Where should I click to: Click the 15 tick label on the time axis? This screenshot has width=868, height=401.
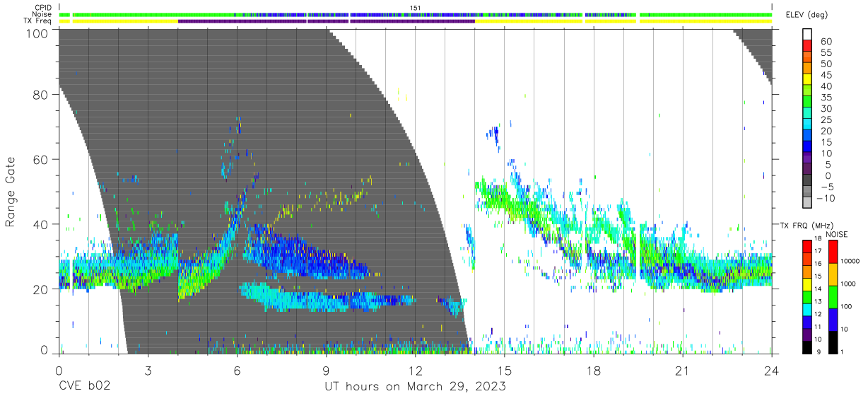coord(505,370)
